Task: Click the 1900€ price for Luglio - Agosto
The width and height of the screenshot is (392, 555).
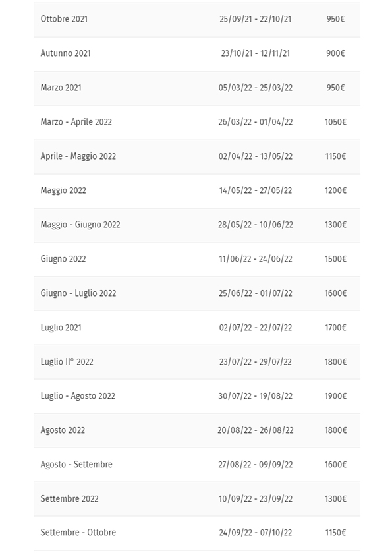Action: [x=335, y=396]
